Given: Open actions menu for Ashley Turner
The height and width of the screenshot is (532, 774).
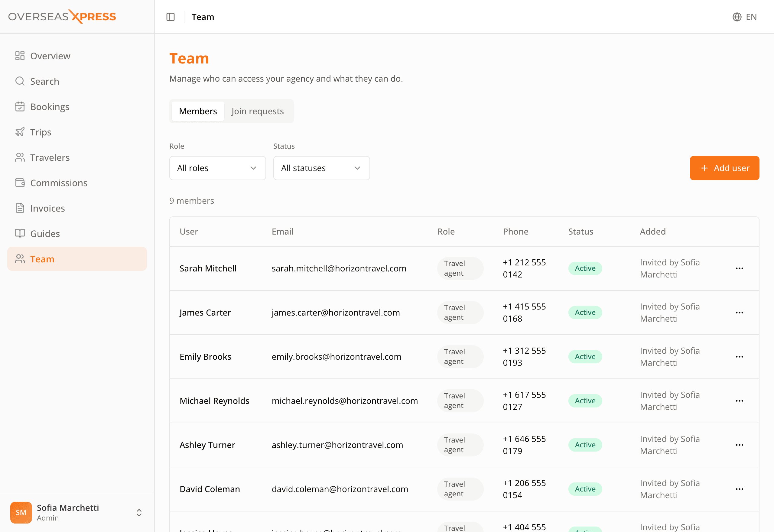Looking at the screenshot, I should point(739,445).
